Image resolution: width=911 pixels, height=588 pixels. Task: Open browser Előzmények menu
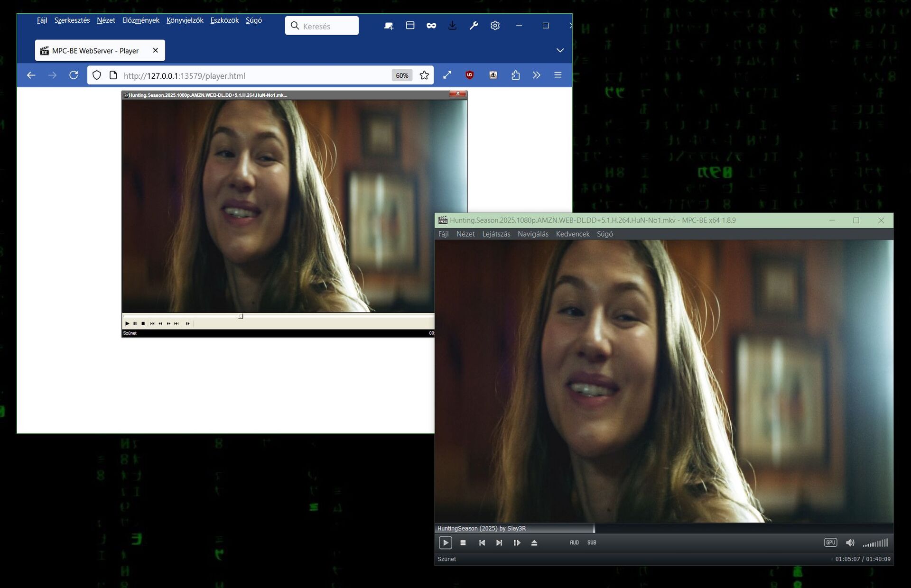(141, 20)
